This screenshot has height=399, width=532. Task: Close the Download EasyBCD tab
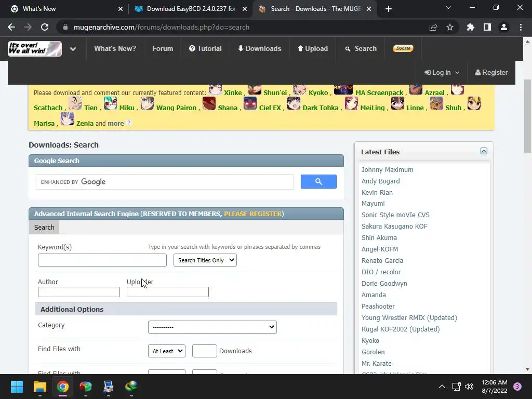pos(245,9)
